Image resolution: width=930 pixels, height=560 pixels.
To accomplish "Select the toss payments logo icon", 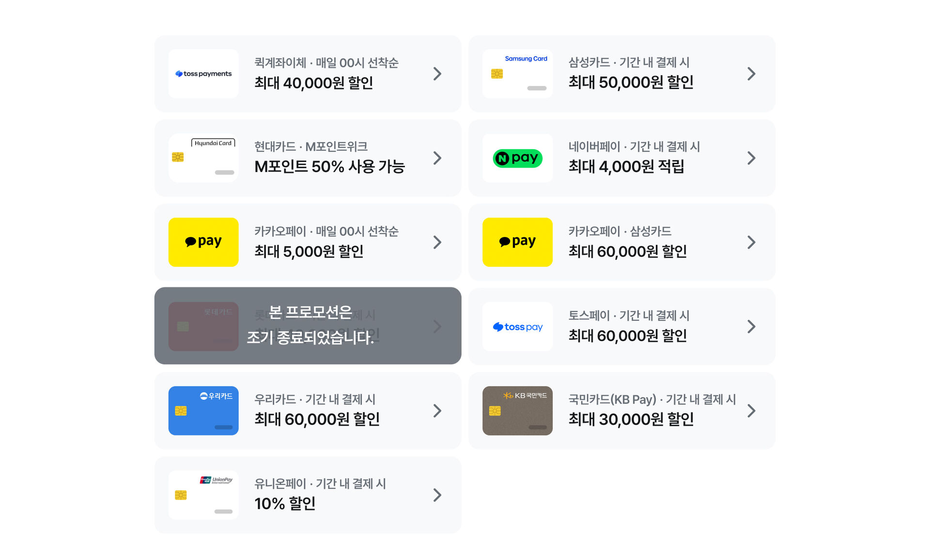I will 203,74.
